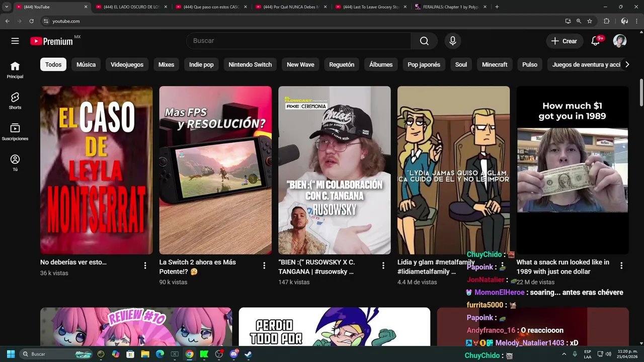Click the magnifier search button

[x=424, y=41]
